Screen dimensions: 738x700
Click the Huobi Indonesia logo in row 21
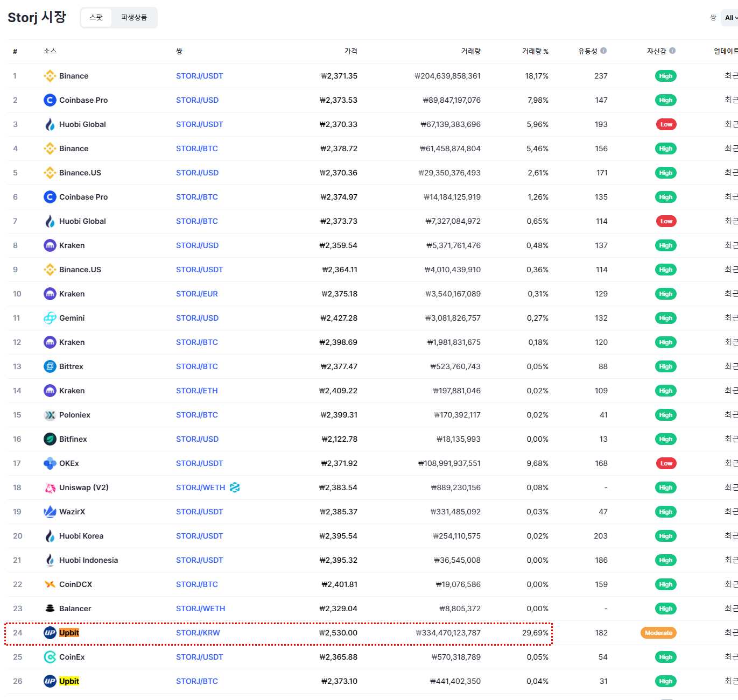[x=50, y=560]
